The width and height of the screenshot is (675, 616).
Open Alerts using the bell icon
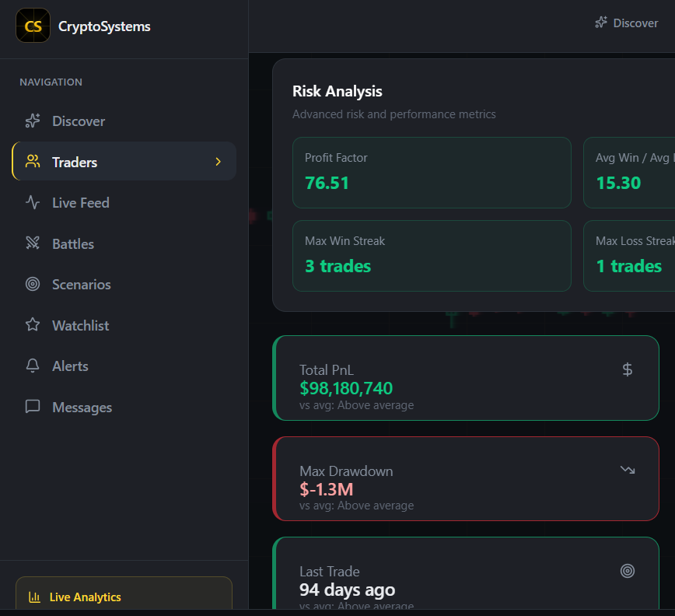point(32,366)
